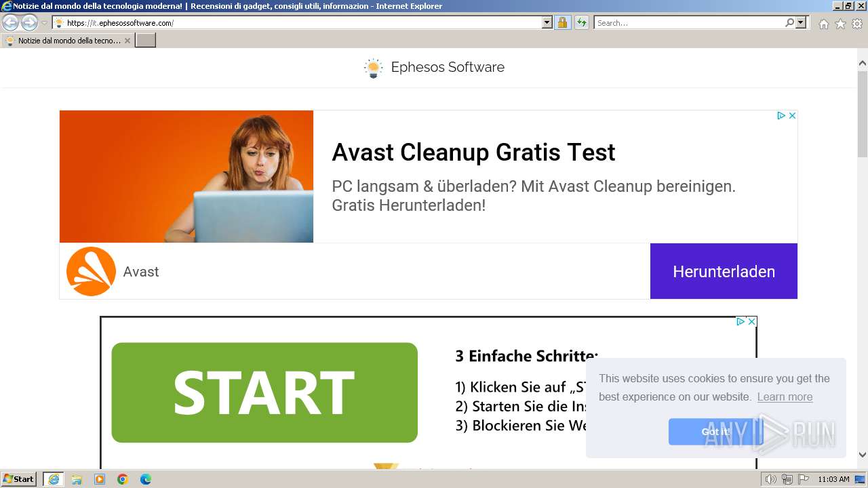Click the search magnifier icon
This screenshot has height=488, width=868.
(789, 23)
